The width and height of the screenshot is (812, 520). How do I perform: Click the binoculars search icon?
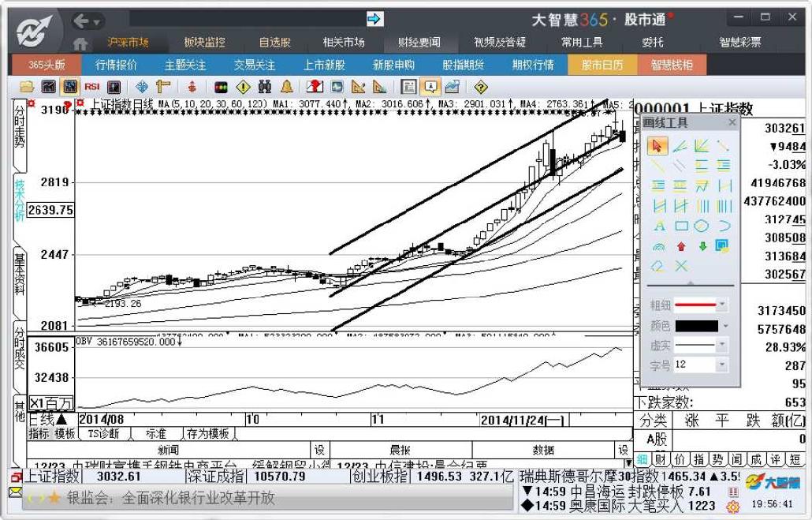tap(265, 87)
